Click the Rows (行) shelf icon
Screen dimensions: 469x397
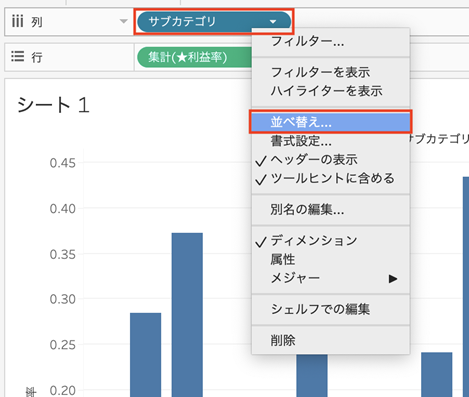point(17,57)
